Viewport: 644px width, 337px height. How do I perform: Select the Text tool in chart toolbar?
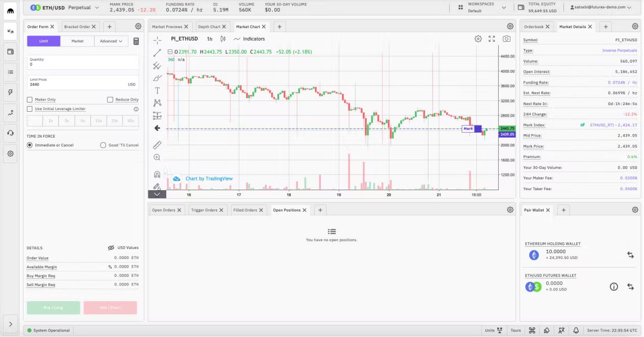(157, 90)
